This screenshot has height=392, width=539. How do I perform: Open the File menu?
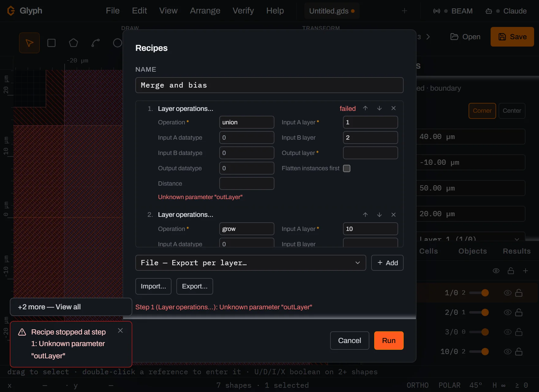click(113, 11)
